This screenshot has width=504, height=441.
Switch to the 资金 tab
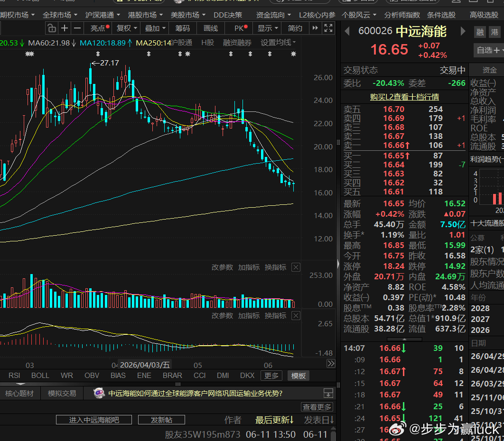coord(490,70)
